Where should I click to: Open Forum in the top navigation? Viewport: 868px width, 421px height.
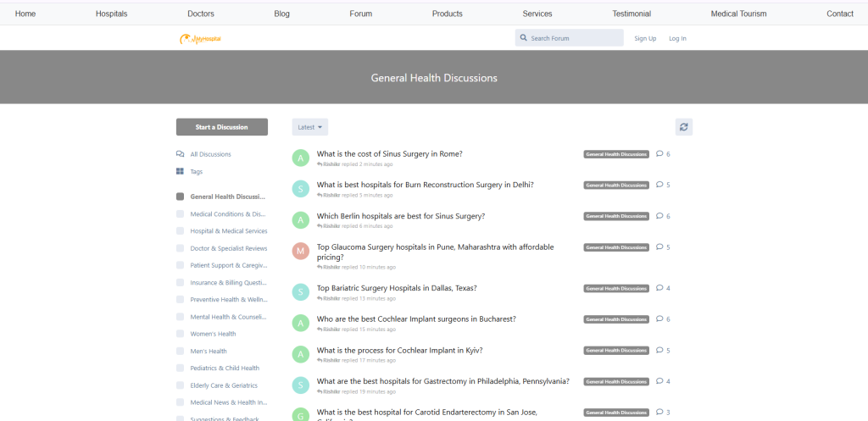(x=361, y=14)
